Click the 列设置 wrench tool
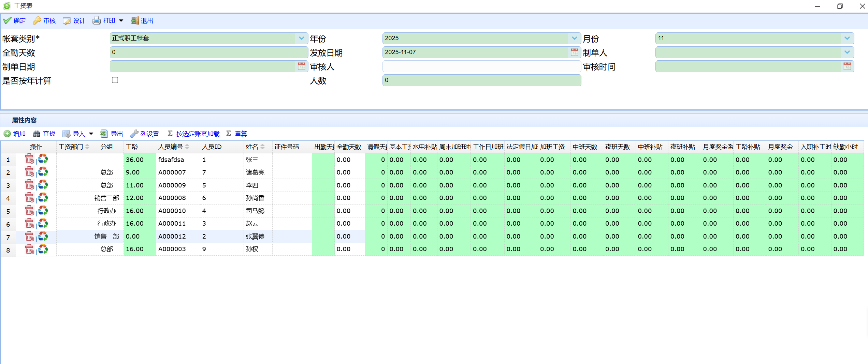 click(145, 134)
